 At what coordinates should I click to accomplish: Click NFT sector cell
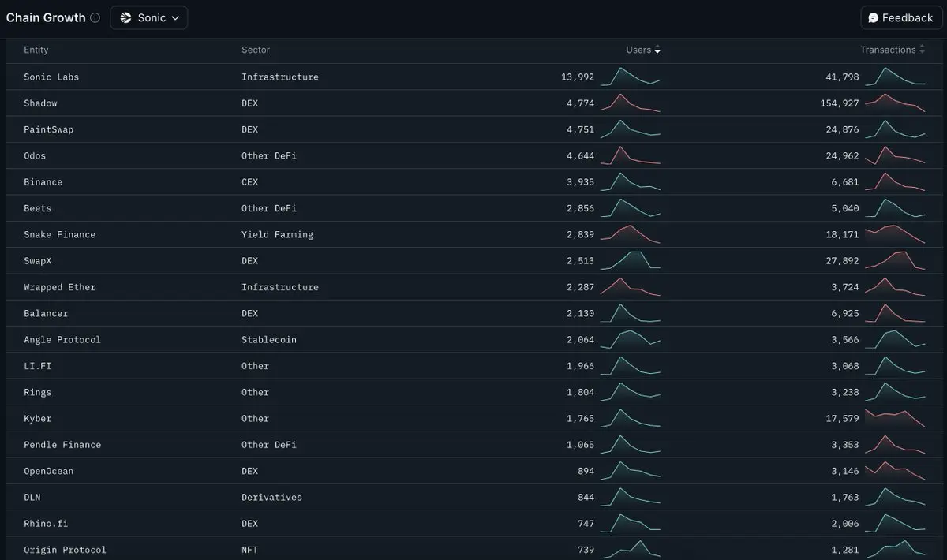tap(249, 550)
